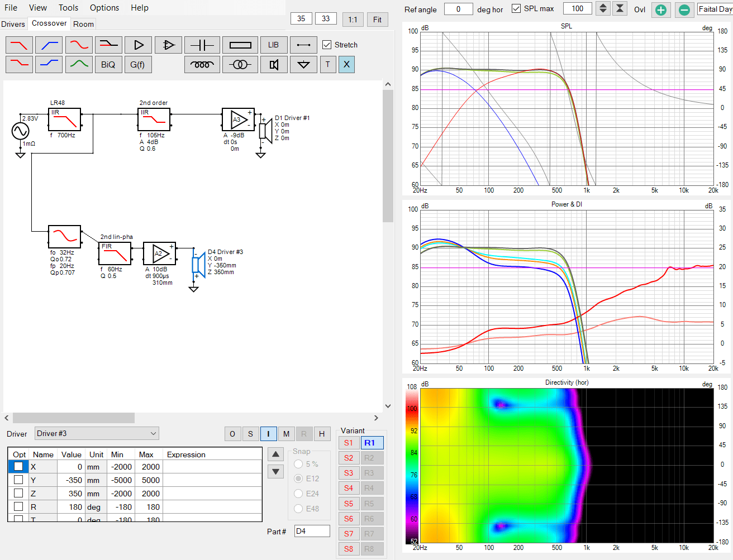Image resolution: width=733 pixels, height=560 pixels.
Task: Open the LIB library button
Action: click(x=274, y=45)
